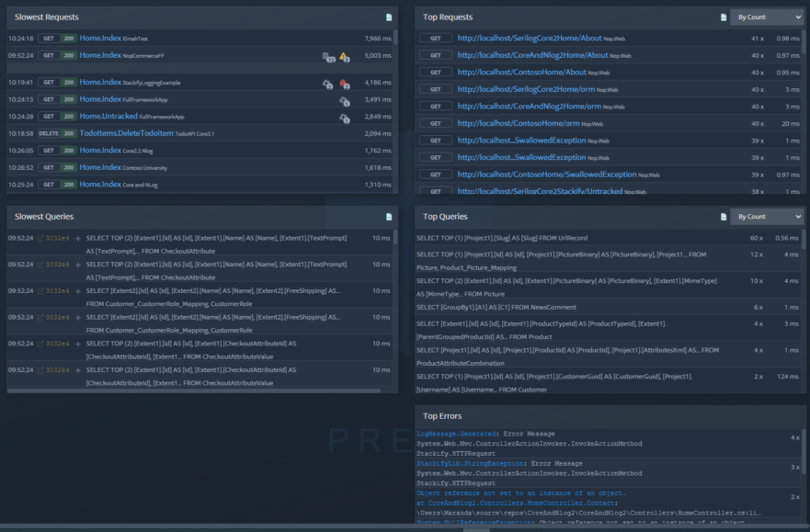The width and height of the screenshot is (810, 532).
Task: Click the yellow warning icon on NopCommerceFF row
Action: [345, 57]
